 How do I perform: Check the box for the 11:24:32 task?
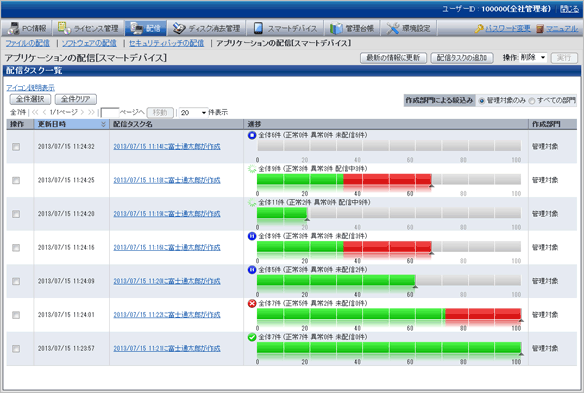point(16,147)
